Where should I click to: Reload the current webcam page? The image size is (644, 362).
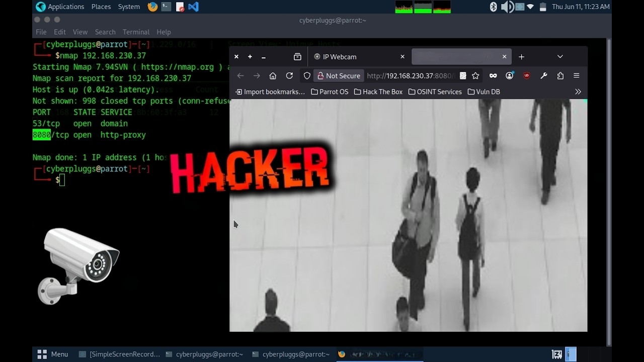click(x=289, y=75)
